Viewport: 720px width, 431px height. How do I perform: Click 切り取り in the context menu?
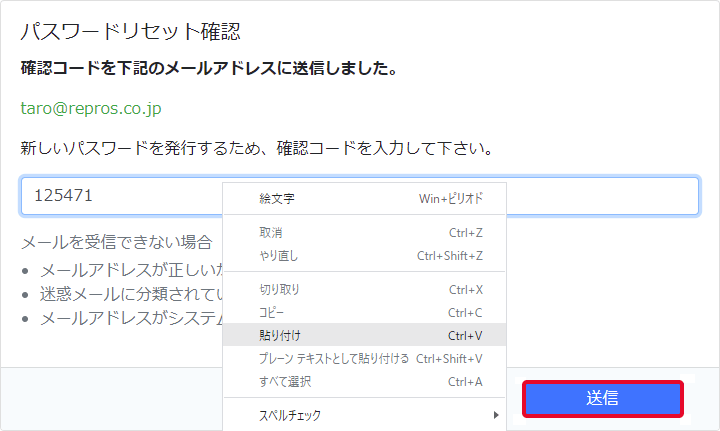[x=279, y=290]
